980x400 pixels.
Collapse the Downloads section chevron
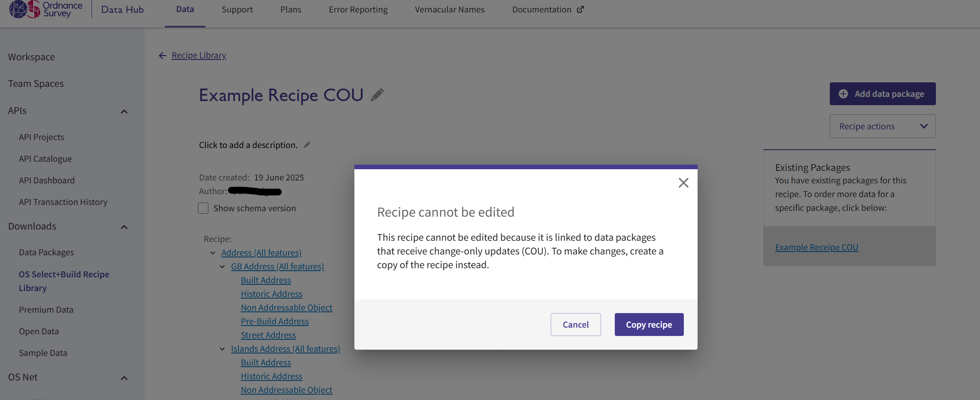tap(124, 227)
